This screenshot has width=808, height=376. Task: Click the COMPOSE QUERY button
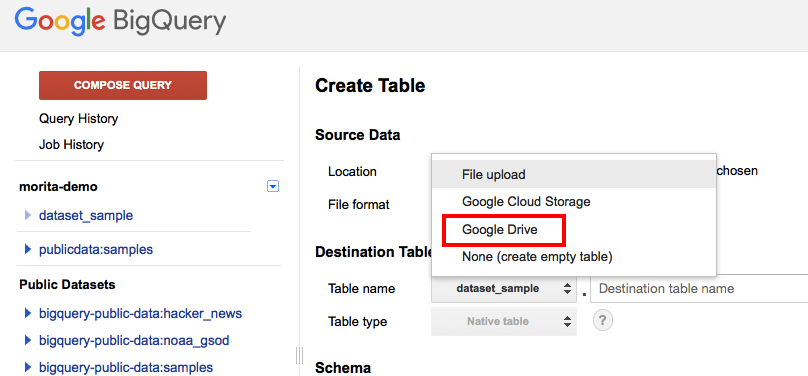123,86
